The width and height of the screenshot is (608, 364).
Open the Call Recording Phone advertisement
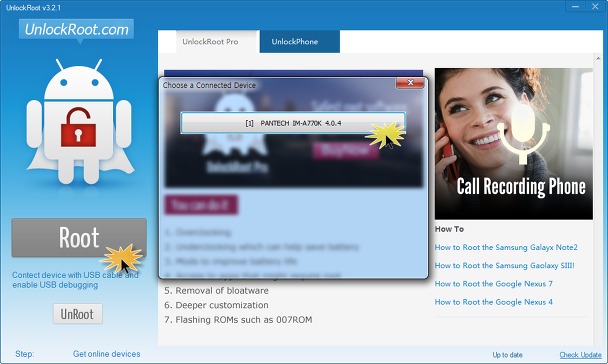point(513,144)
